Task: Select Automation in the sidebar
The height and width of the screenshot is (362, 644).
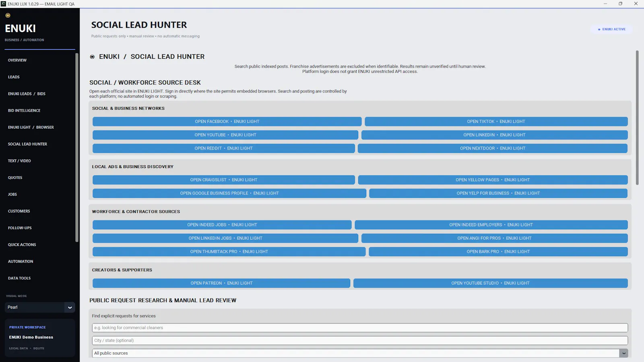Action: [x=21, y=261]
